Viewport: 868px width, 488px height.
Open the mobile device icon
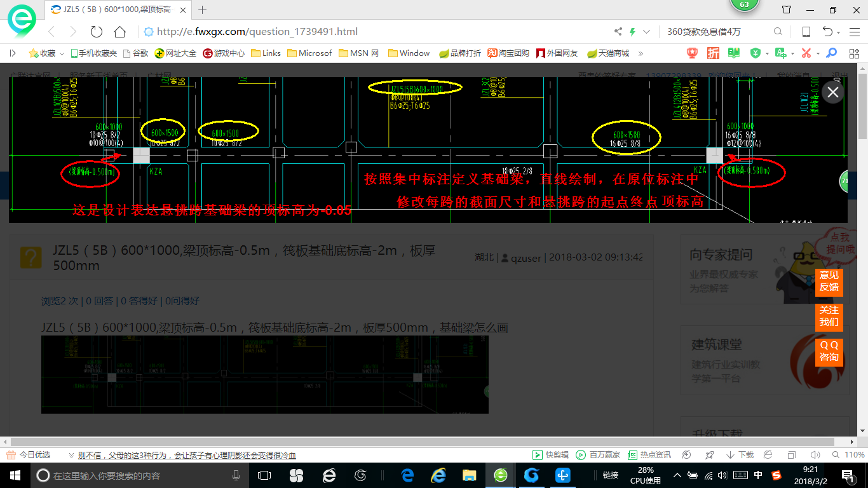pos(806,32)
